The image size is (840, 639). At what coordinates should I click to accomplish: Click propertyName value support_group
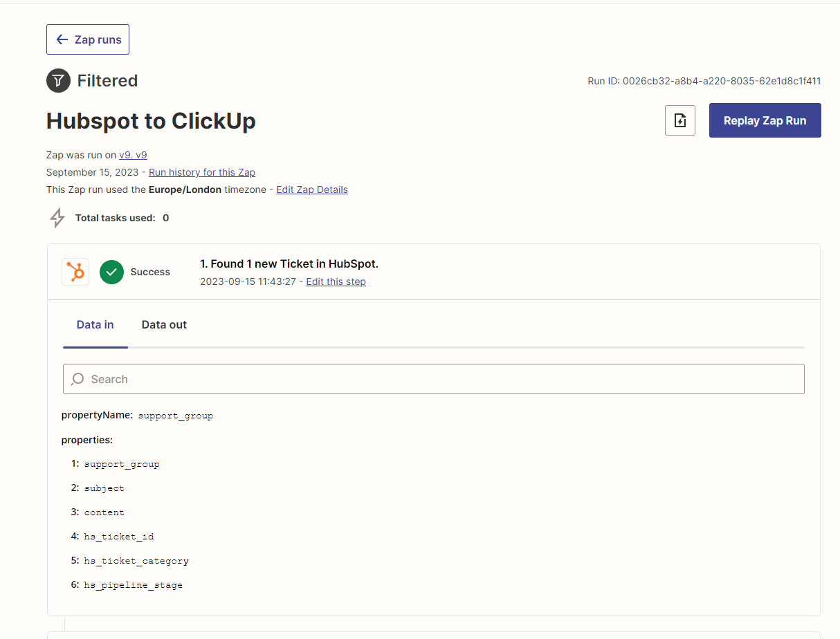176,416
